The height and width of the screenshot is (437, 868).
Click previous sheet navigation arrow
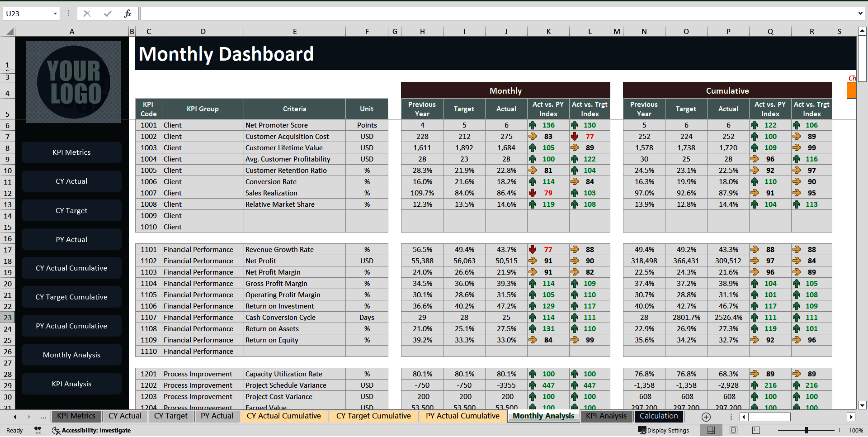(15, 417)
